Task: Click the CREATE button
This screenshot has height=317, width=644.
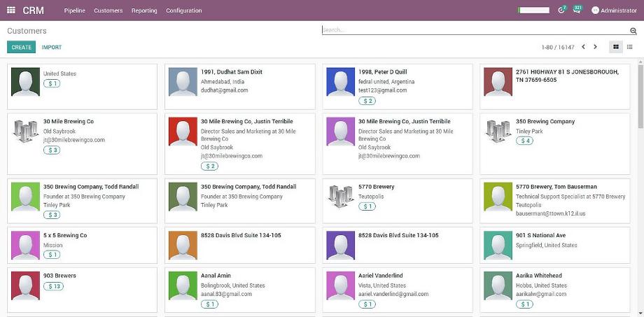Action: [22, 47]
